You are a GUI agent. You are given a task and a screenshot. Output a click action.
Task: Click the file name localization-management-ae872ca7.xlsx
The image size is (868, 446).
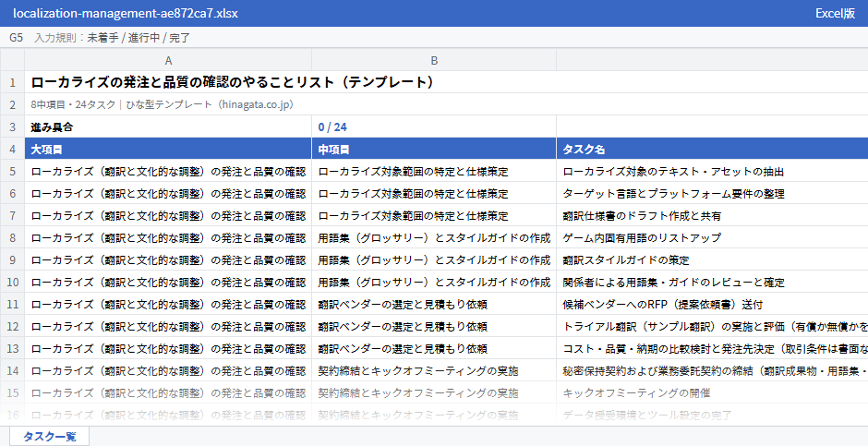pos(125,13)
